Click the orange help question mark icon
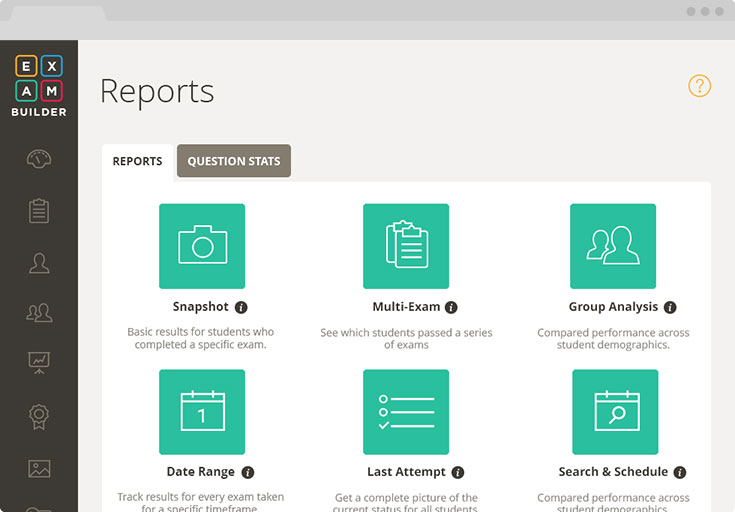This screenshot has width=735, height=512. pos(699,86)
